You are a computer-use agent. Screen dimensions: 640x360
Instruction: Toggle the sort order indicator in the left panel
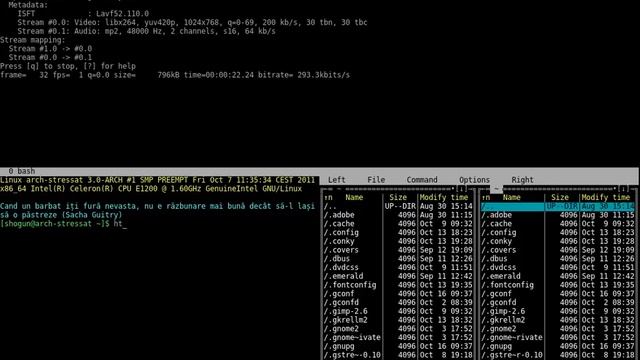328,198
